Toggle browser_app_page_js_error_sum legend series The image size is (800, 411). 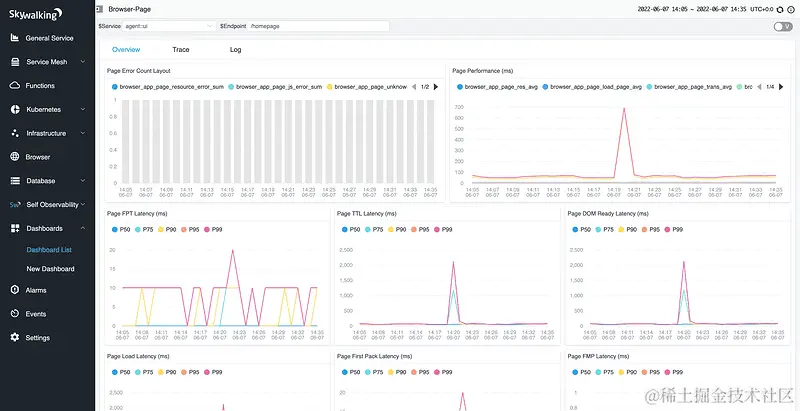click(275, 87)
